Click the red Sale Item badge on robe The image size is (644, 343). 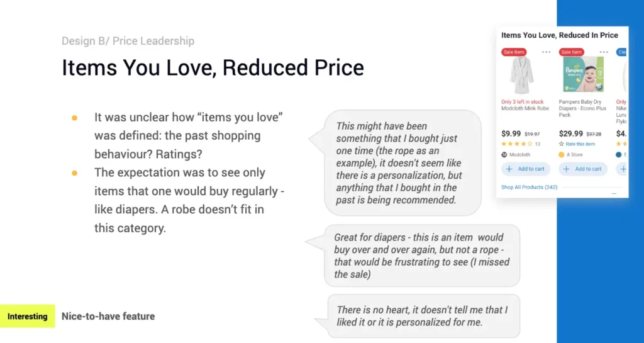[x=514, y=52]
